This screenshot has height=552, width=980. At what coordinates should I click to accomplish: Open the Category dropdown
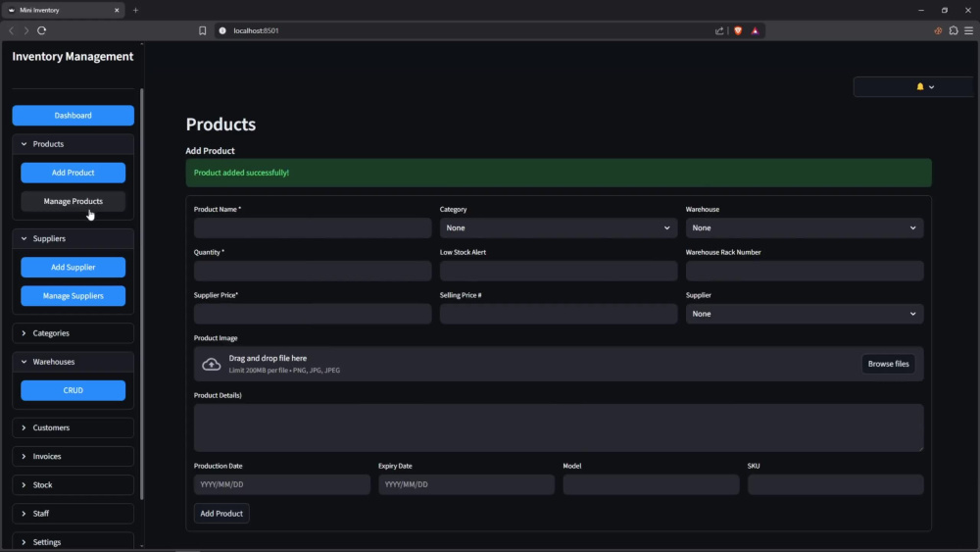pos(559,228)
